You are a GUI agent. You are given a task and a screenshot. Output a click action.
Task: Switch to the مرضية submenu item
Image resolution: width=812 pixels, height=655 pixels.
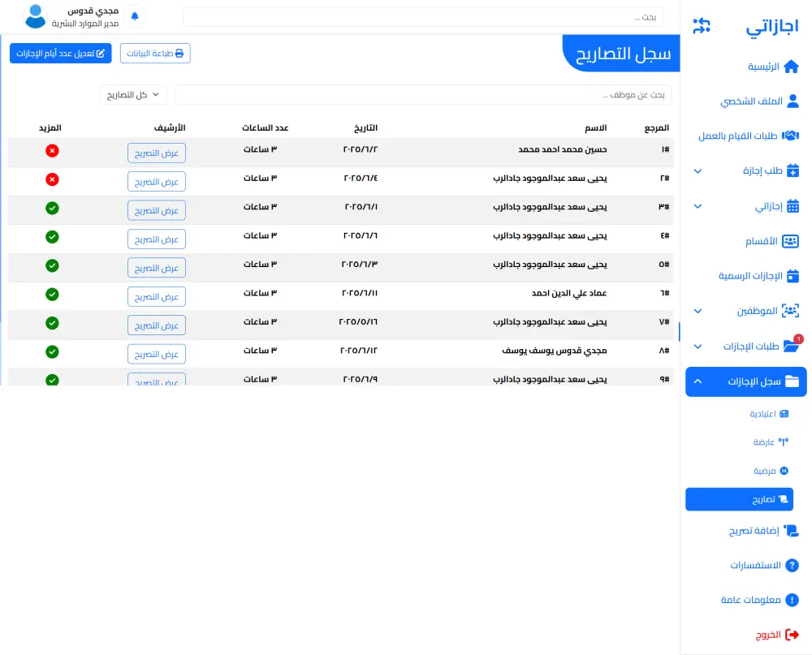coord(769,470)
